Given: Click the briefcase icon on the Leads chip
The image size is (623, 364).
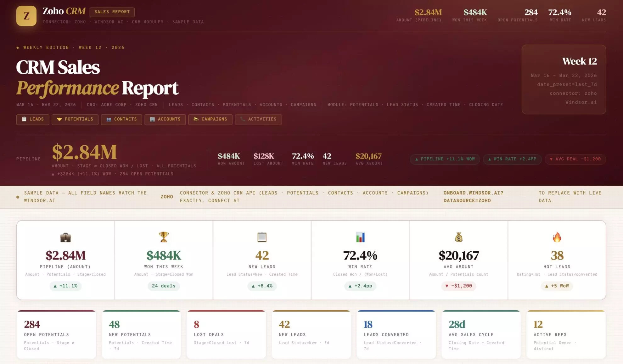Looking at the screenshot, I should (x=24, y=119).
